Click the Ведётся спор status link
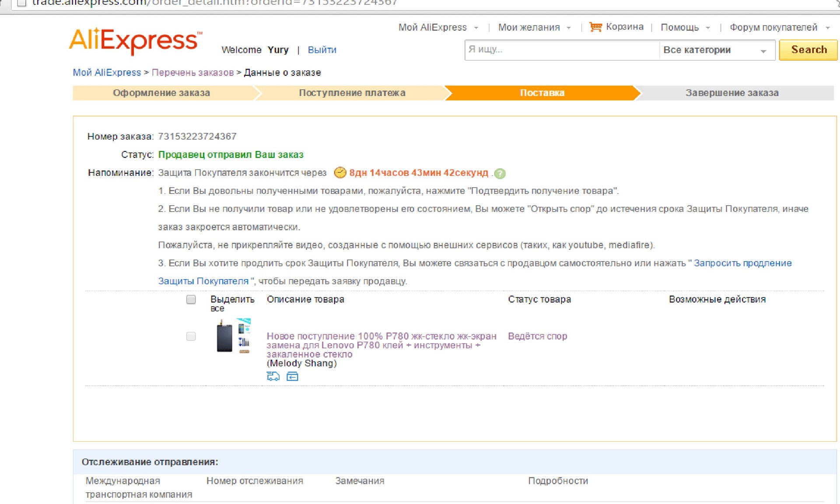The height and width of the screenshot is (504, 840). 537,336
